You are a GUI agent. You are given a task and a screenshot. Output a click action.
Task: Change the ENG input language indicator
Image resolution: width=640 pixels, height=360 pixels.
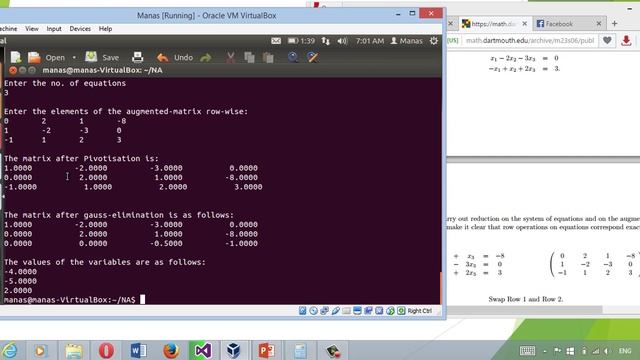[624, 351]
